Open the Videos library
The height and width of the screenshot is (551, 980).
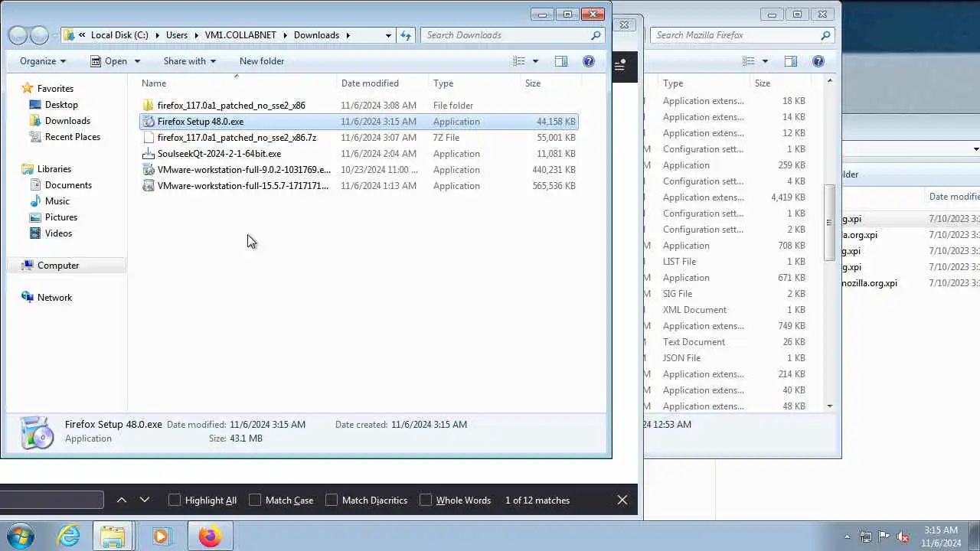coord(58,233)
